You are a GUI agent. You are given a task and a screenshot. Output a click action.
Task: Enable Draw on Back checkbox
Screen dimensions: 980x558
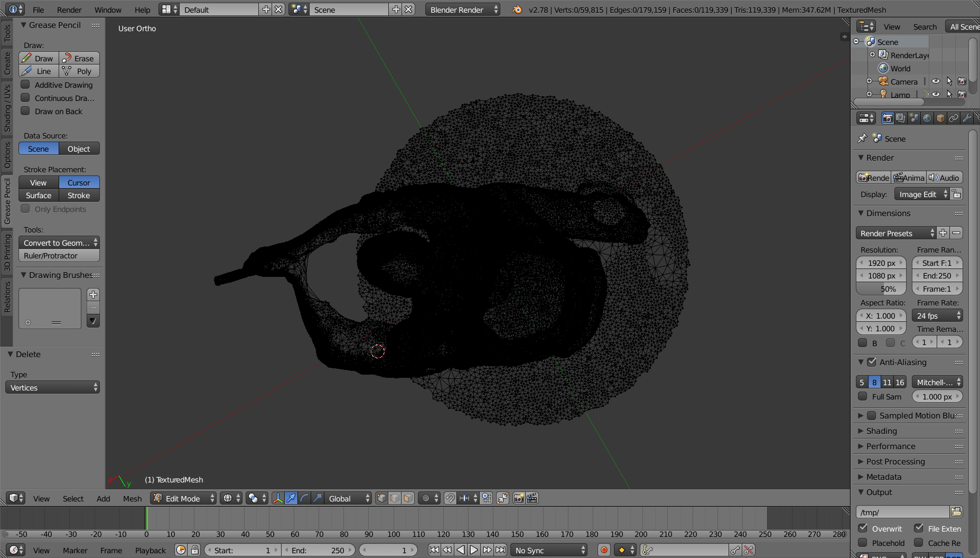tap(25, 111)
